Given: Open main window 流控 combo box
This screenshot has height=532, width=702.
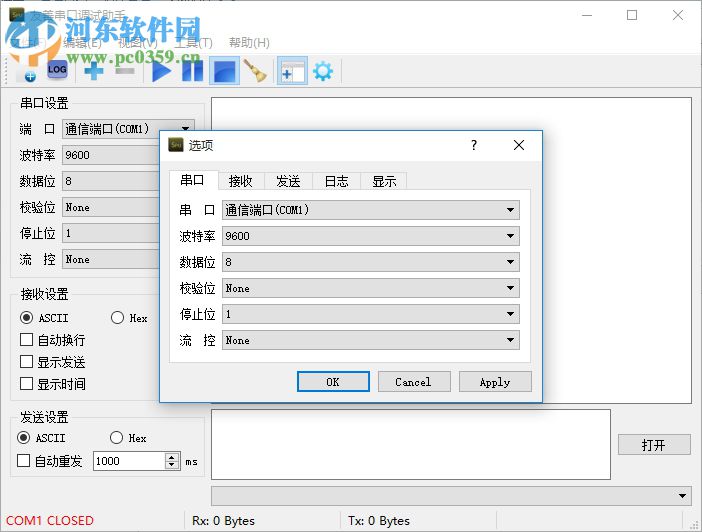Looking at the screenshot, I should 111,259.
